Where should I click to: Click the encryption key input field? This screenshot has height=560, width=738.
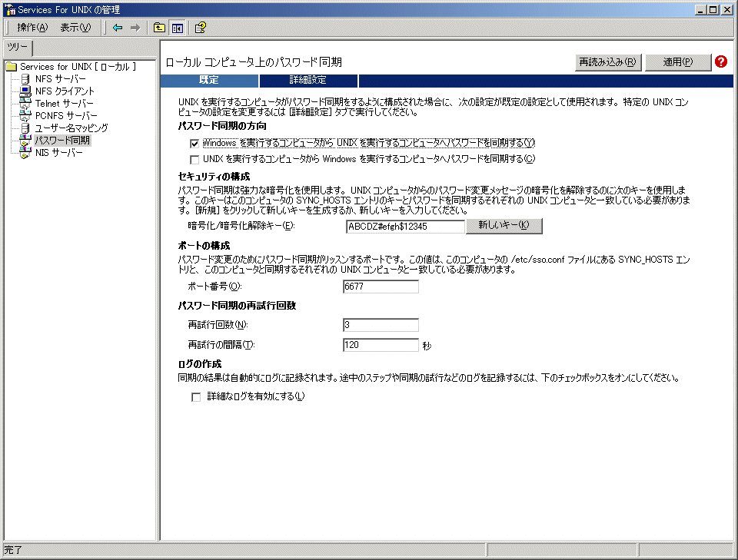click(405, 227)
